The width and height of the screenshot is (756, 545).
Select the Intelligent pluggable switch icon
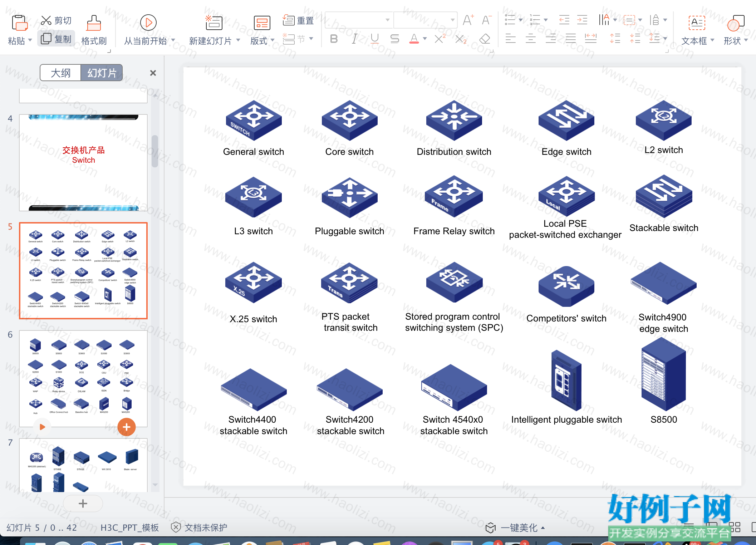pyautogui.click(x=566, y=380)
